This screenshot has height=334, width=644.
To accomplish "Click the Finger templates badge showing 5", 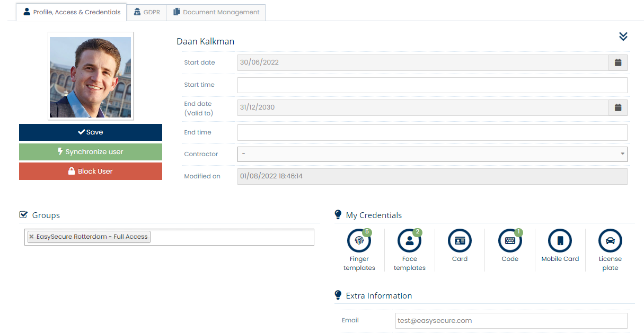I will click(x=367, y=232).
